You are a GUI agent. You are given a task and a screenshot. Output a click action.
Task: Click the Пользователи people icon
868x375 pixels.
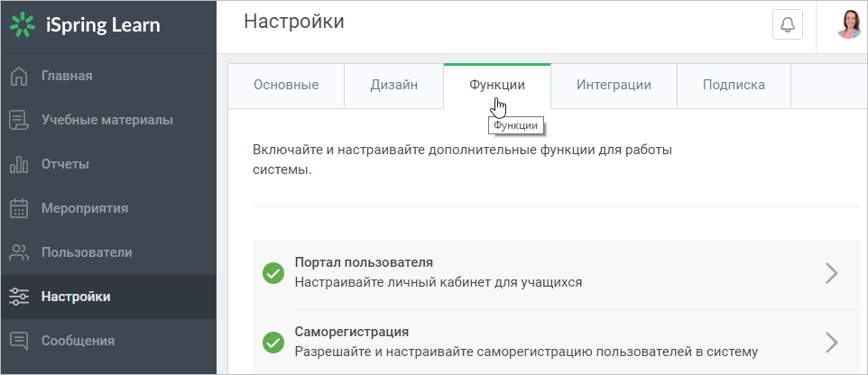coord(19,252)
